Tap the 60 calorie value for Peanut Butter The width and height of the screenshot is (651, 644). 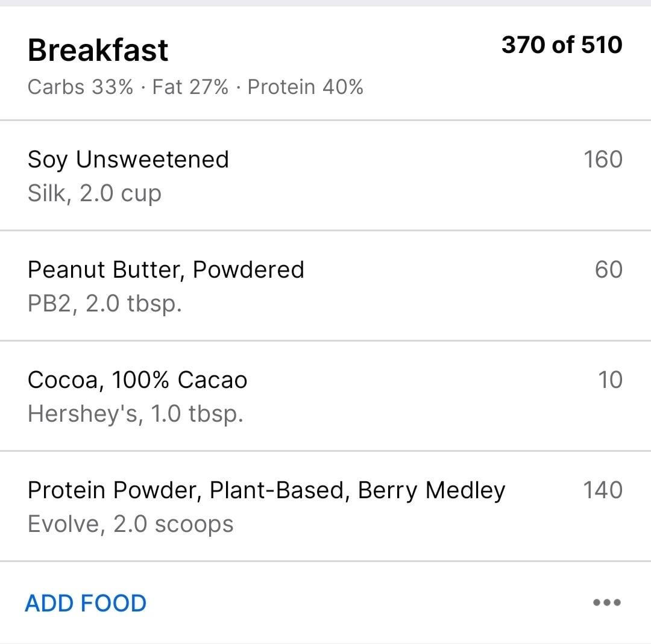click(609, 270)
